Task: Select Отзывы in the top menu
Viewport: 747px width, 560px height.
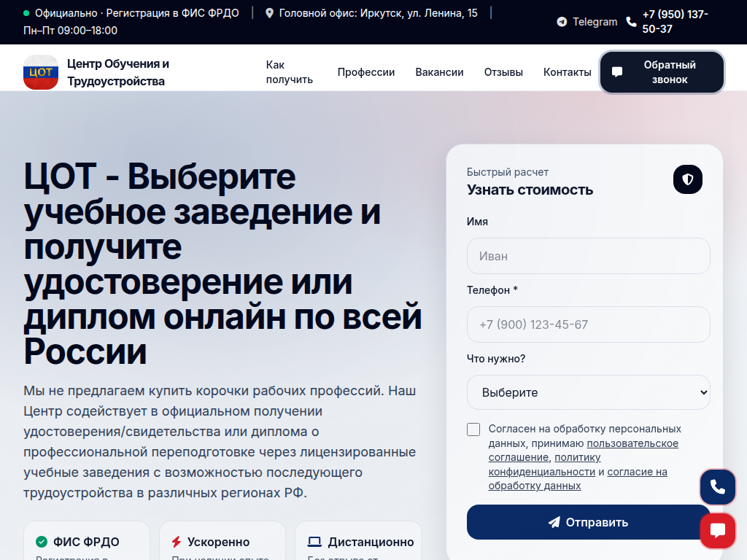Action: tap(503, 72)
